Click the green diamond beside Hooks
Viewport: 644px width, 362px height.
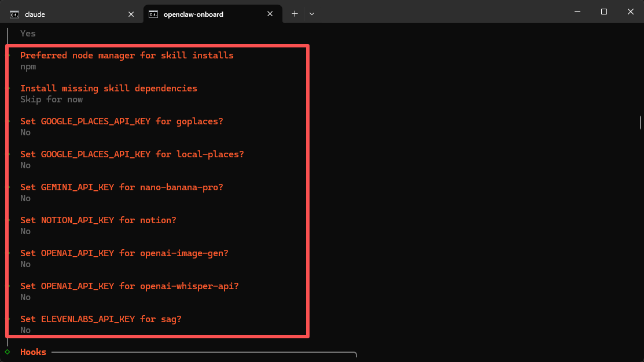(x=7, y=352)
